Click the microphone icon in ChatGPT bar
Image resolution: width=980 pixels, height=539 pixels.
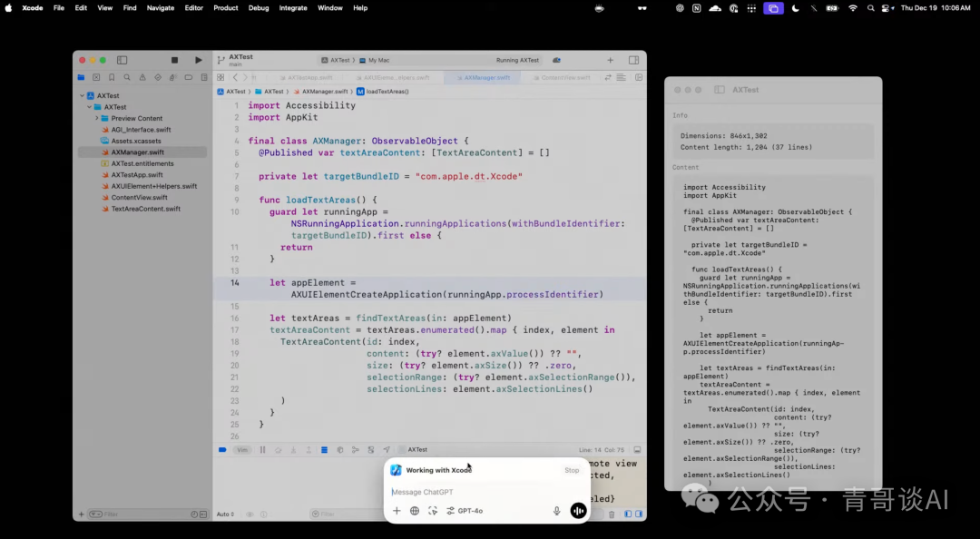(556, 511)
